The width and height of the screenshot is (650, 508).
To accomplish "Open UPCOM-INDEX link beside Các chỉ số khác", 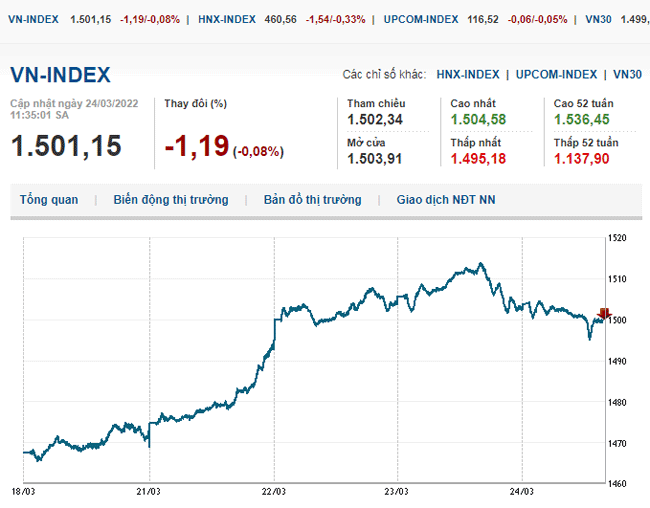I will click(x=558, y=75).
